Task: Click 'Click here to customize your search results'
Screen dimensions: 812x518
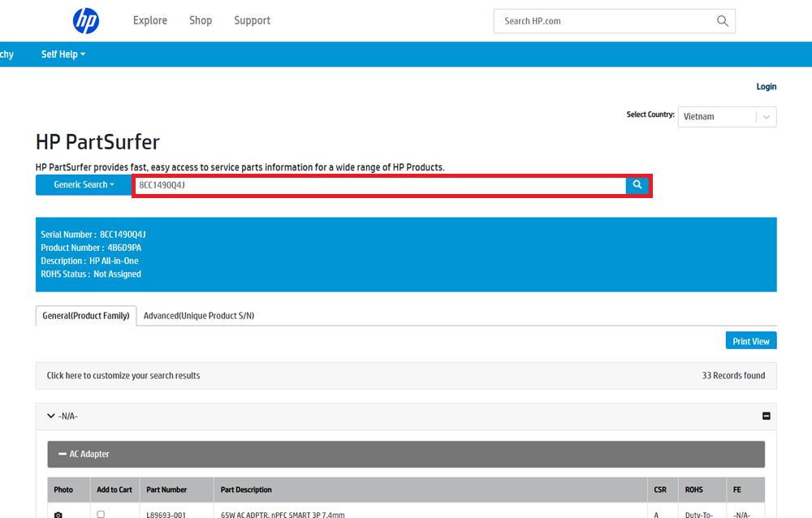Action: coord(123,376)
